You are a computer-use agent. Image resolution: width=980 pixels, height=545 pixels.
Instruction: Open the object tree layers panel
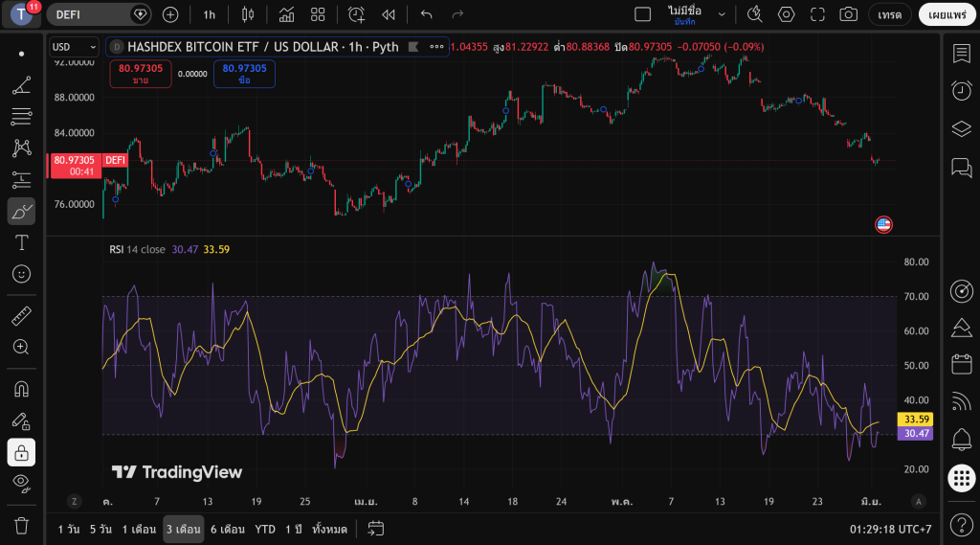point(961,129)
